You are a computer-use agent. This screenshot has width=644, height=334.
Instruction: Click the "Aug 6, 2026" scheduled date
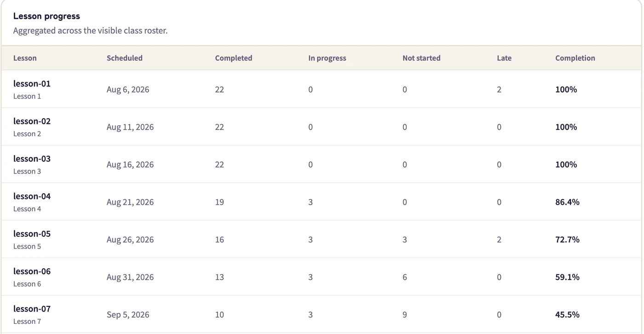click(x=128, y=90)
